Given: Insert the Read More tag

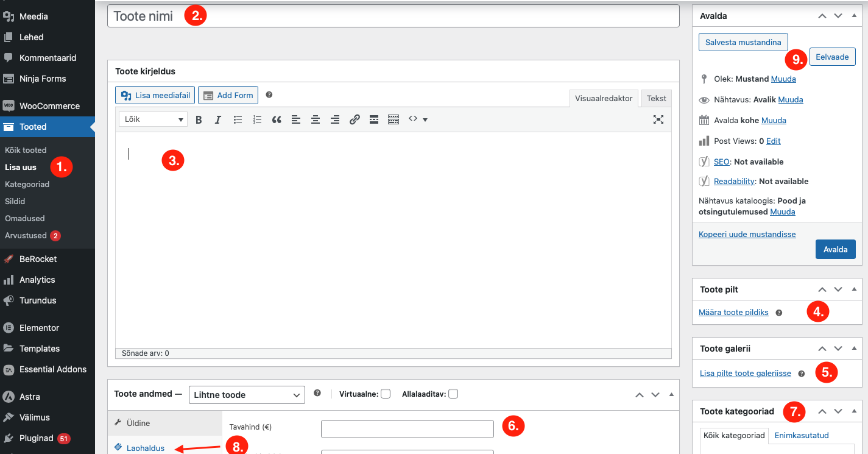Looking at the screenshot, I should pyautogui.click(x=374, y=119).
